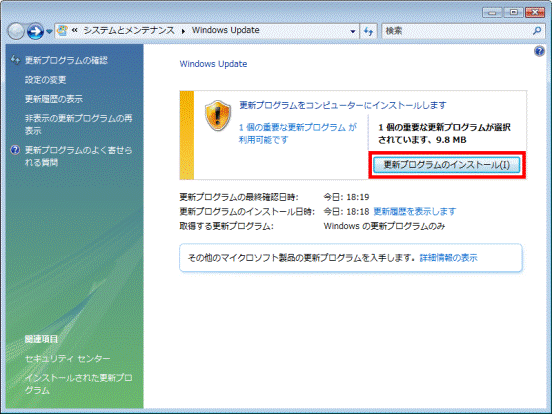This screenshot has width=552, height=414.
Task: Click the Windows Update page heading
Action: click(213, 64)
